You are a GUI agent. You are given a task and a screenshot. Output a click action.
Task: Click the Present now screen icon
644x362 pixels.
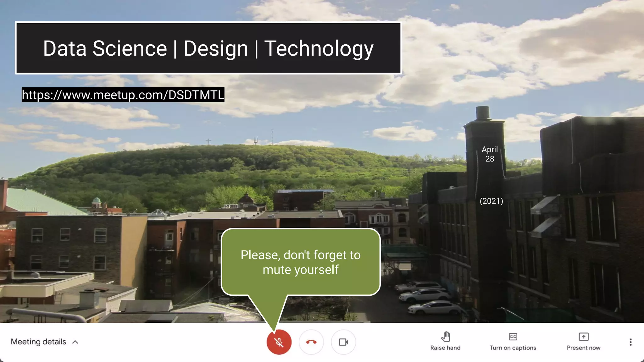point(584,337)
